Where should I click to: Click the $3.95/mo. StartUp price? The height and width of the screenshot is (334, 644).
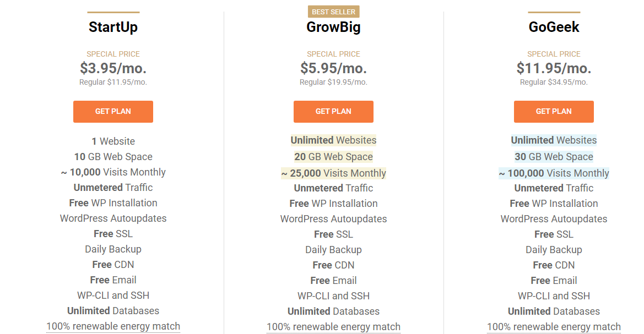[113, 68]
